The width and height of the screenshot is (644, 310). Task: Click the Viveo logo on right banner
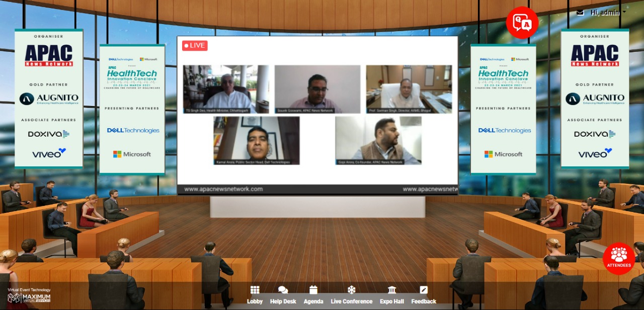point(595,153)
